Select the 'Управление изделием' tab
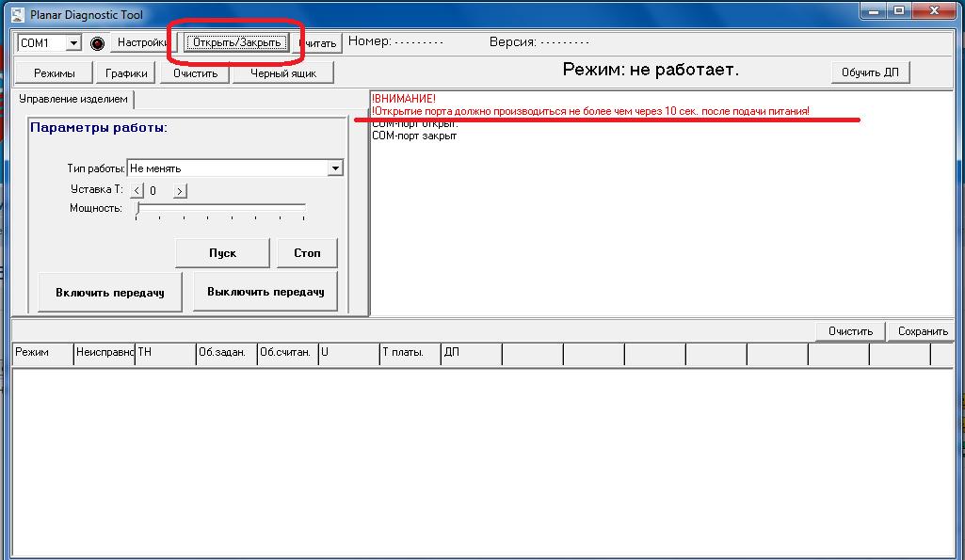This screenshot has width=965, height=560. (73, 99)
